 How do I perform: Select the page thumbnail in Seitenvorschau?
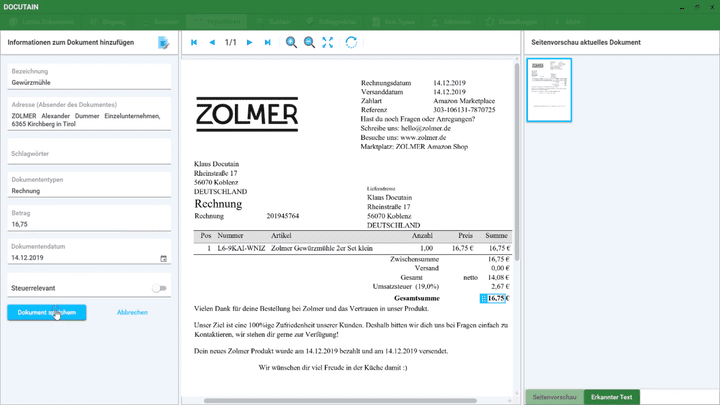tap(549, 90)
